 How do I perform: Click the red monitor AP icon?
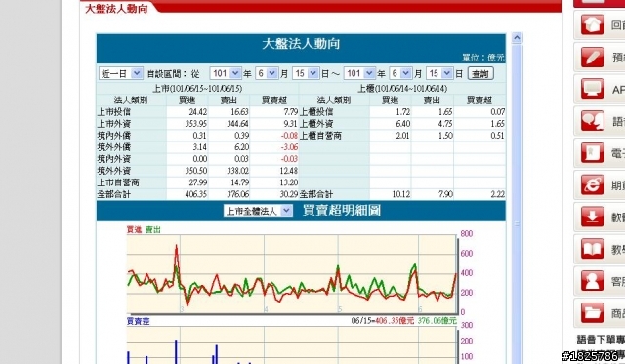[593, 89]
